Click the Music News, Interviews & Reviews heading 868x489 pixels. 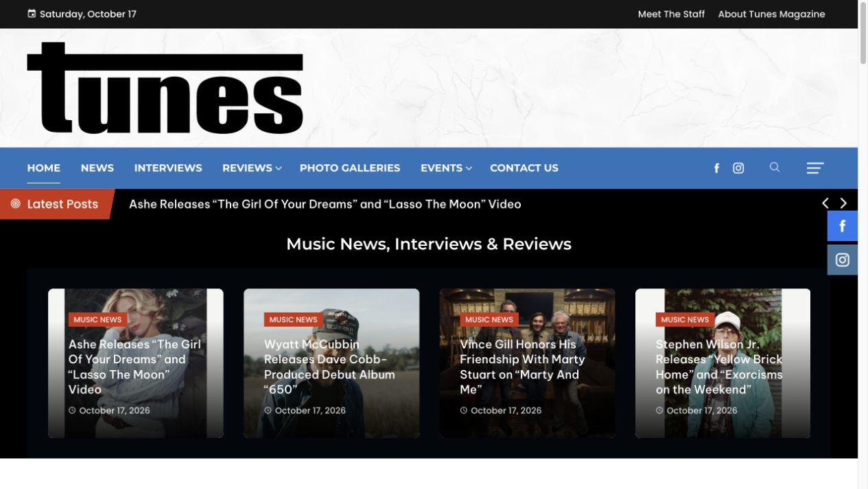tap(429, 244)
